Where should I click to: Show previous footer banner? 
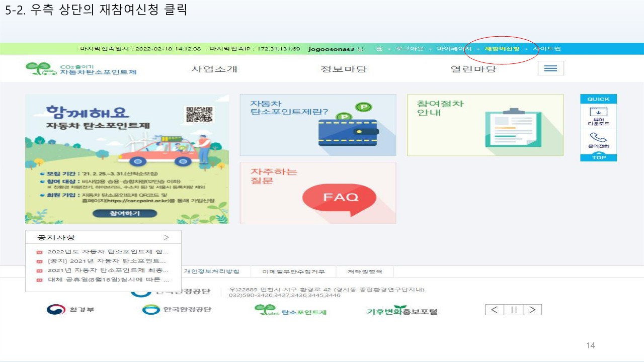(x=495, y=310)
